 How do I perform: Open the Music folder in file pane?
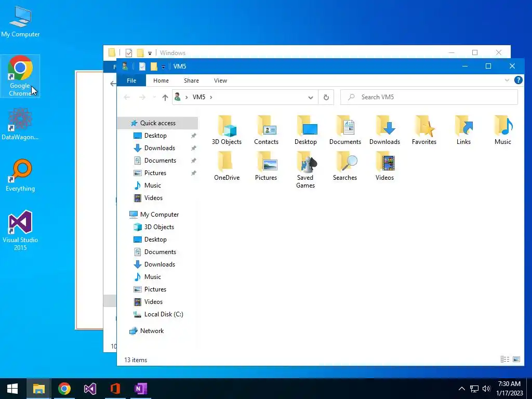(x=503, y=130)
